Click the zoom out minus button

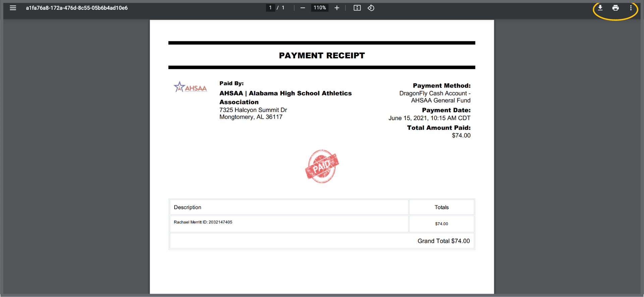click(x=303, y=8)
